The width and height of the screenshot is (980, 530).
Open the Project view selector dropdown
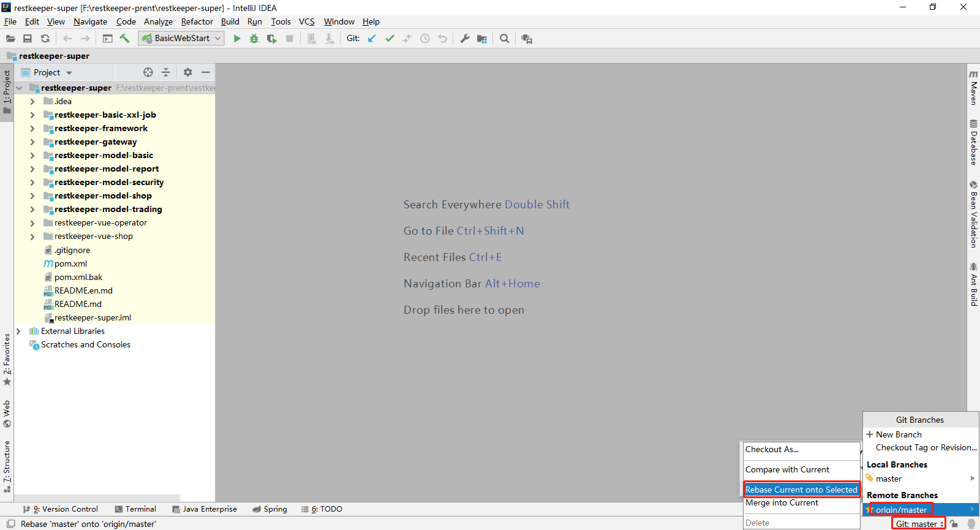[x=47, y=72]
